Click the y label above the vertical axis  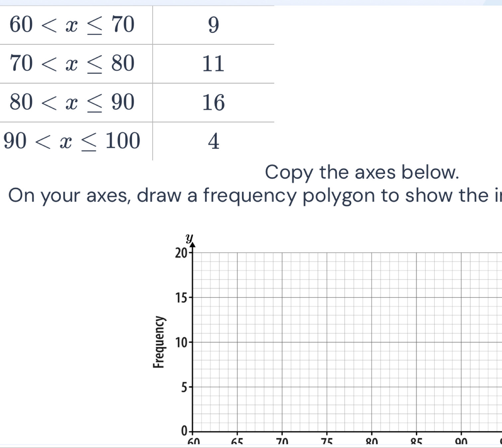(189, 238)
